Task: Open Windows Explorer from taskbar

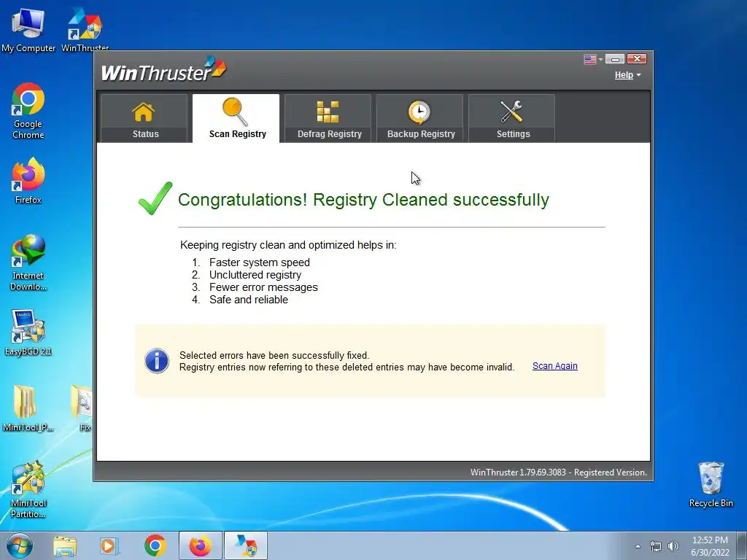Action: [x=65, y=545]
